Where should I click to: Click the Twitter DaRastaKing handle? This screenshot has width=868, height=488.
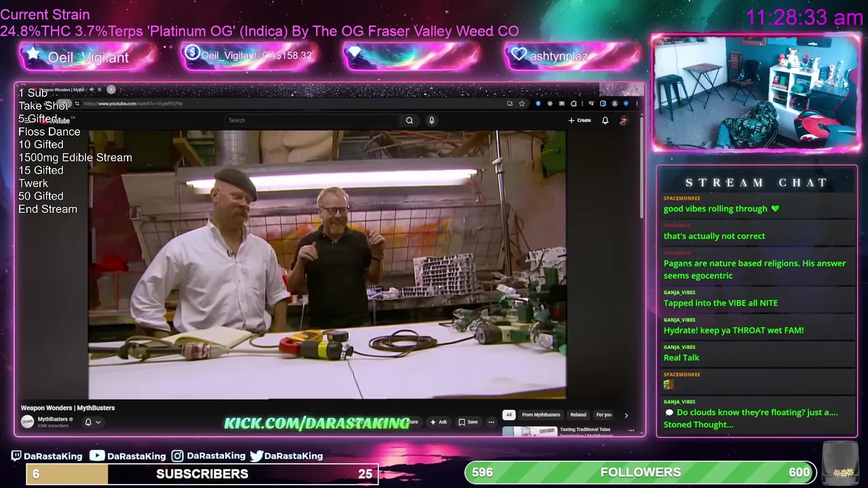(286, 456)
